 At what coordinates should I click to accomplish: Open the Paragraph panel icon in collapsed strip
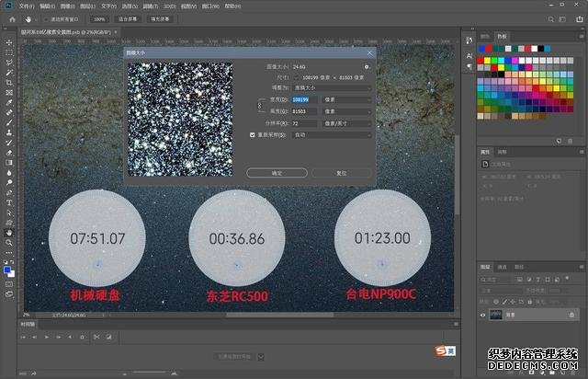click(x=469, y=66)
